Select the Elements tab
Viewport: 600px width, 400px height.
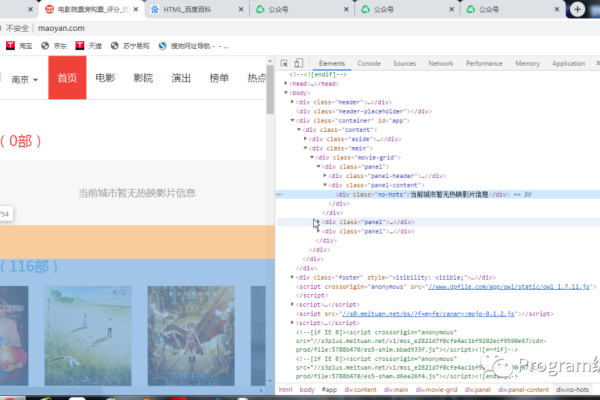tap(332, 63)
